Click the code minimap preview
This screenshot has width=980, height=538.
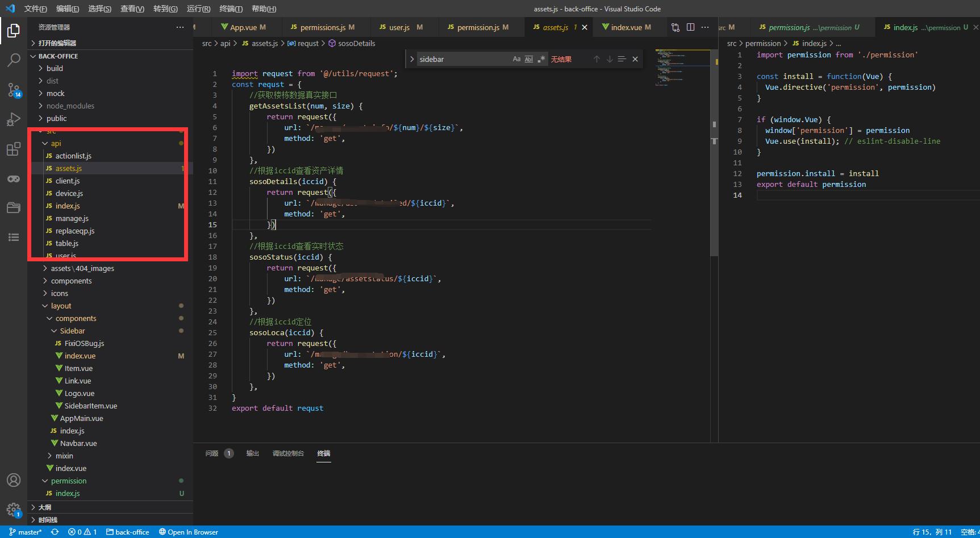pyautogui.click(x=681, y=68)
